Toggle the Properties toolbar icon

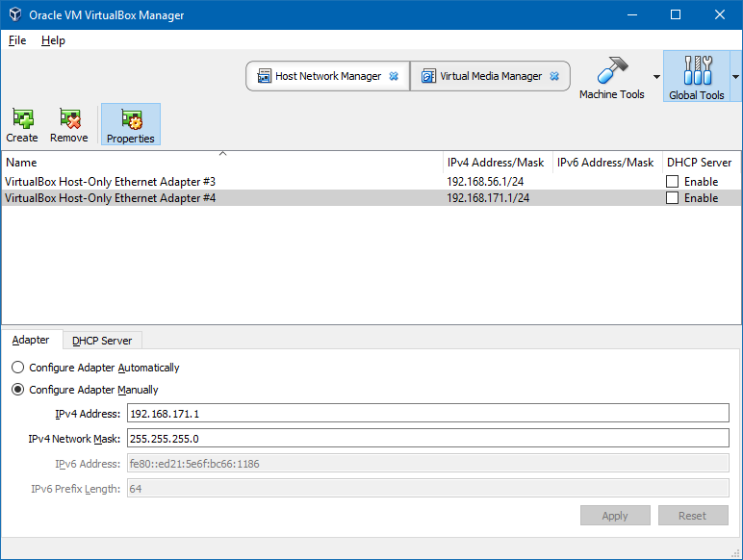(x=131, y=119)
